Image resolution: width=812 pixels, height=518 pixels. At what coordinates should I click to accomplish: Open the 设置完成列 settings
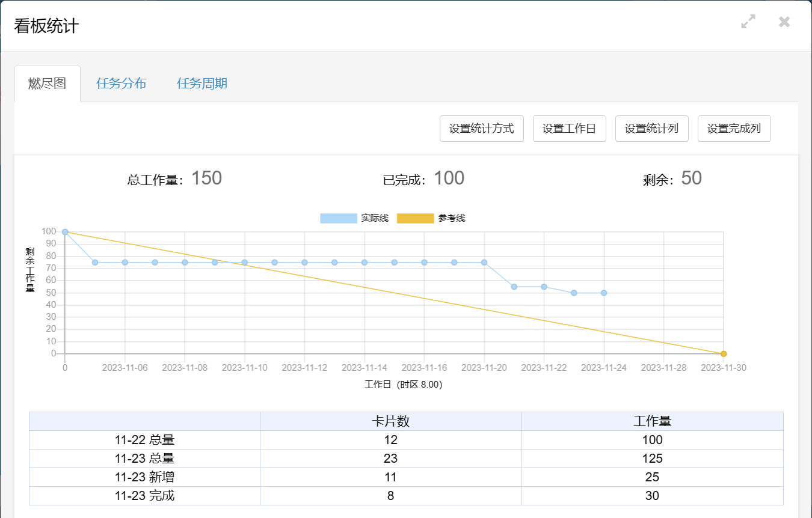pos(734,129)
